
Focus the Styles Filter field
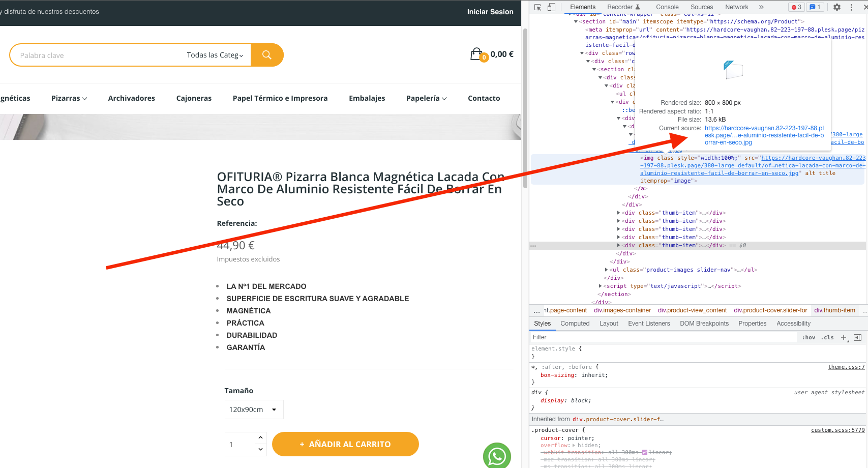[664, 337]
